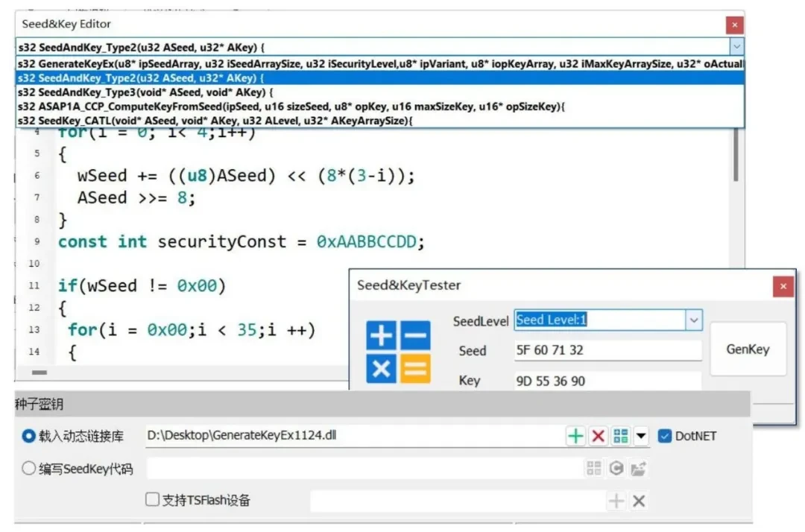Choose SeedKey_CATL from the function list

click(x=215, y=120)
